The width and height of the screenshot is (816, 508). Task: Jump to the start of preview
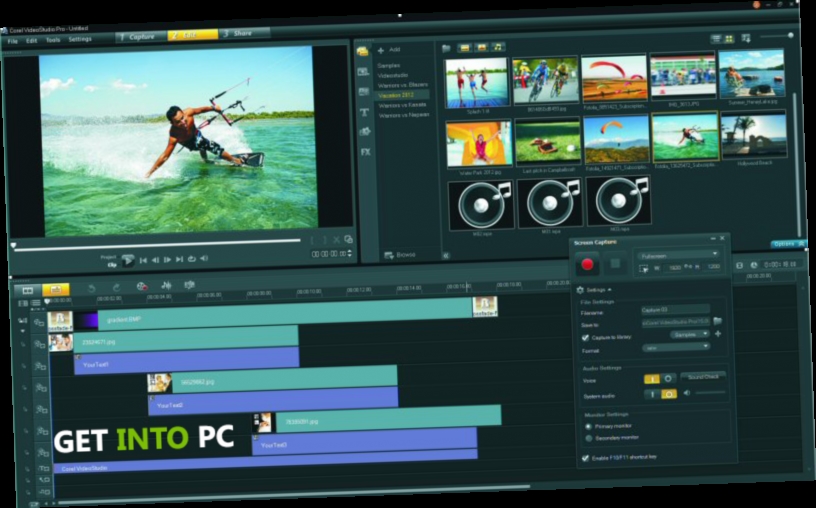(143, 260)
